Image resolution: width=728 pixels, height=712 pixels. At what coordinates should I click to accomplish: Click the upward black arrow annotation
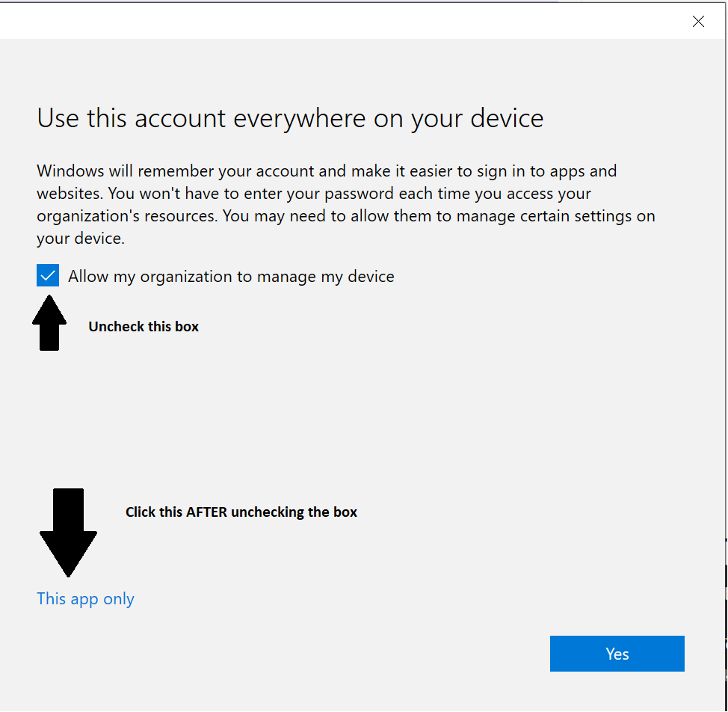pos(49,323)
